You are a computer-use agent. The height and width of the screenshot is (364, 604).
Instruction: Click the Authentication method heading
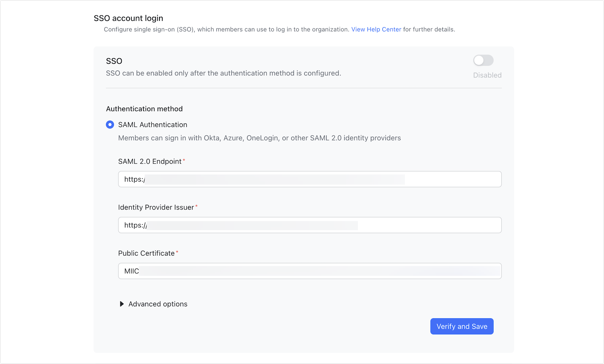point(145,109)
